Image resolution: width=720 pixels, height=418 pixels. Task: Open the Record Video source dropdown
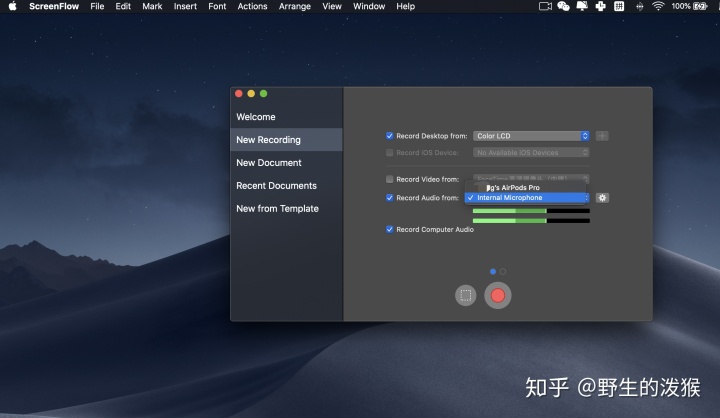(531, 178)
